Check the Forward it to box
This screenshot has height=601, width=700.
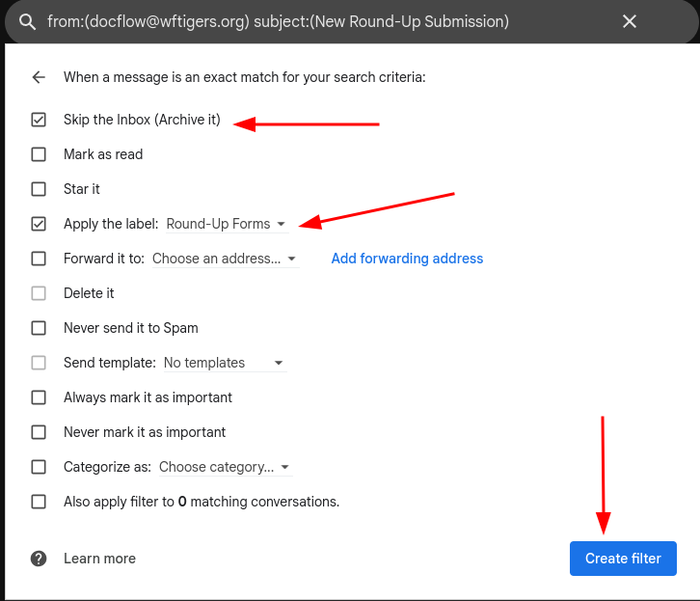coord(39,259)
